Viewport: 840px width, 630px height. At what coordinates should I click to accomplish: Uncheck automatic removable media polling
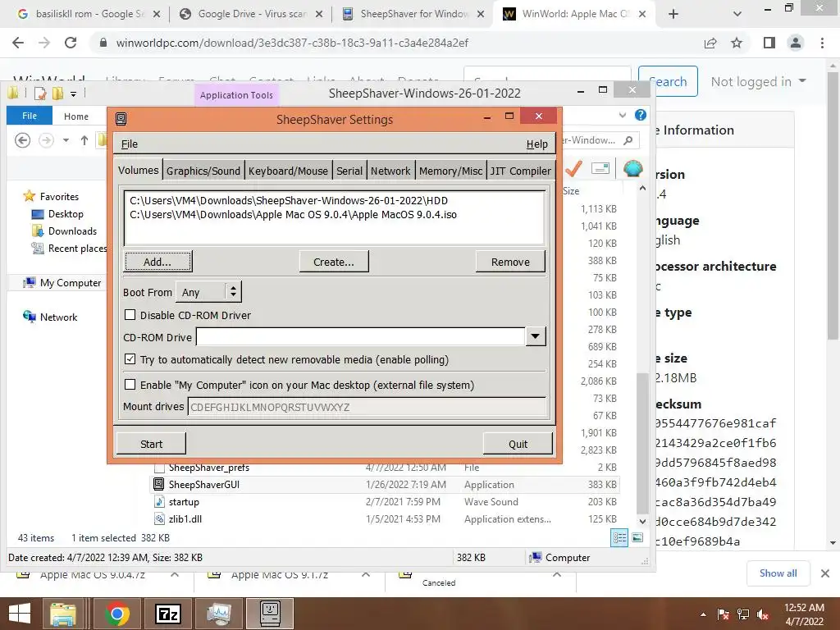130,359
